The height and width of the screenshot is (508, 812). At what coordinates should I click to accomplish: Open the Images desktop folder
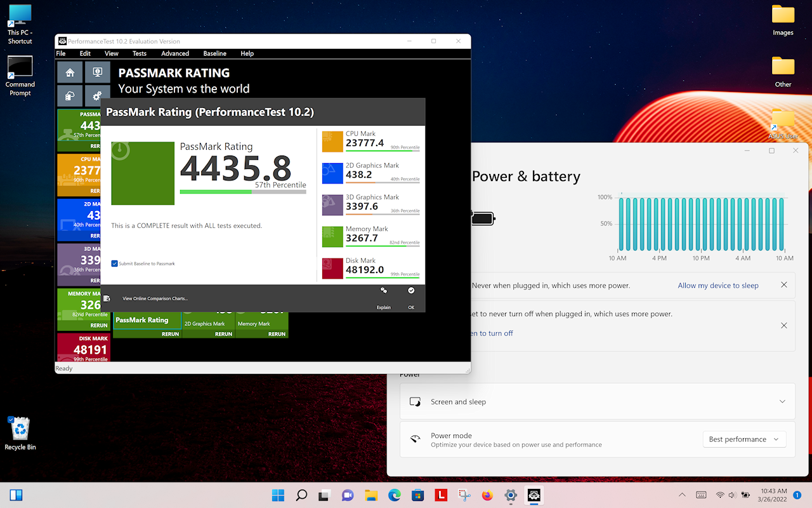pyautogui.click(x=783, y=20)
